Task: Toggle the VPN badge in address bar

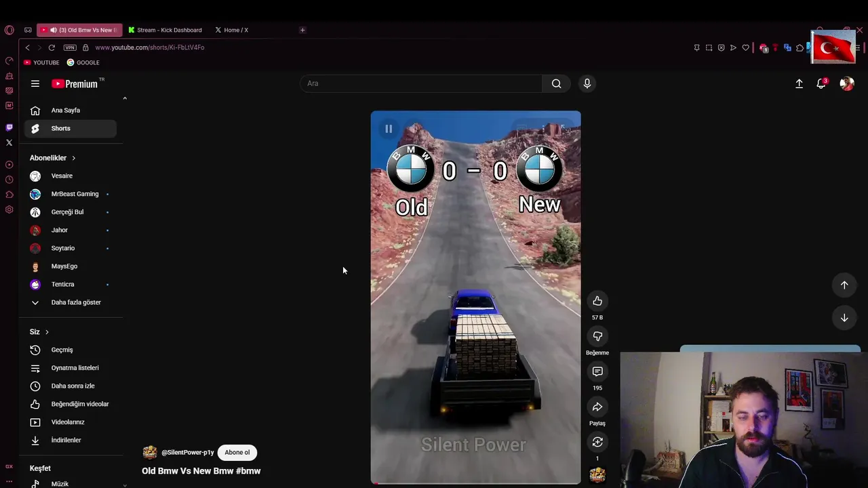Action: tap(70, 47)
